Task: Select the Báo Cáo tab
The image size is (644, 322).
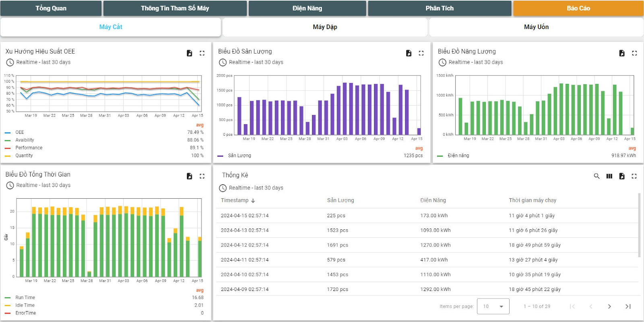Action: pos(578,8)
